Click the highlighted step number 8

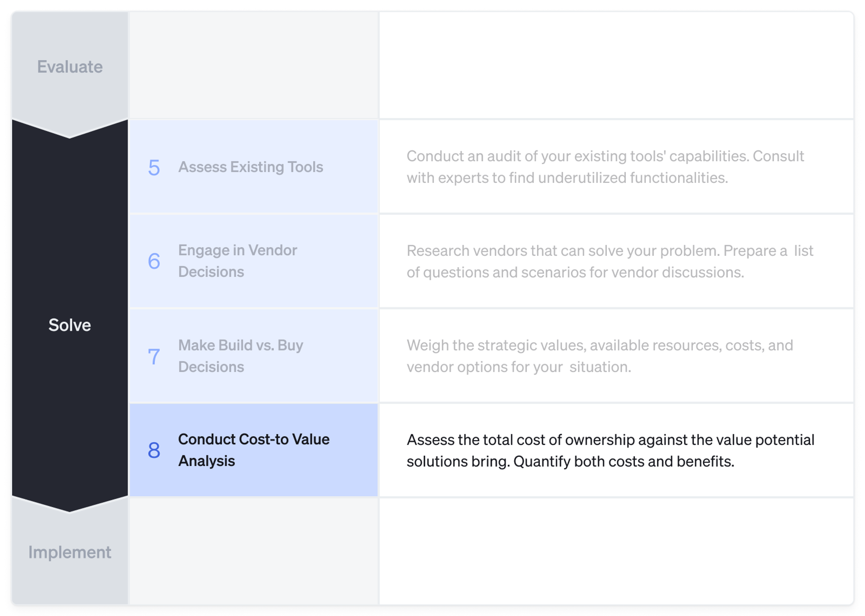pos(154,450)
